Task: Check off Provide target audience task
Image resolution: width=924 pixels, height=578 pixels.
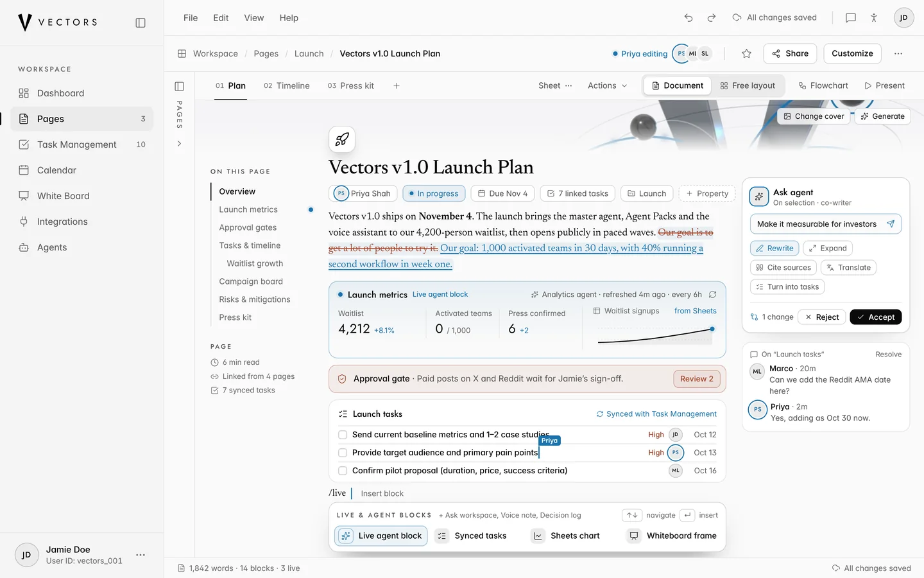Action: [343, 453]
